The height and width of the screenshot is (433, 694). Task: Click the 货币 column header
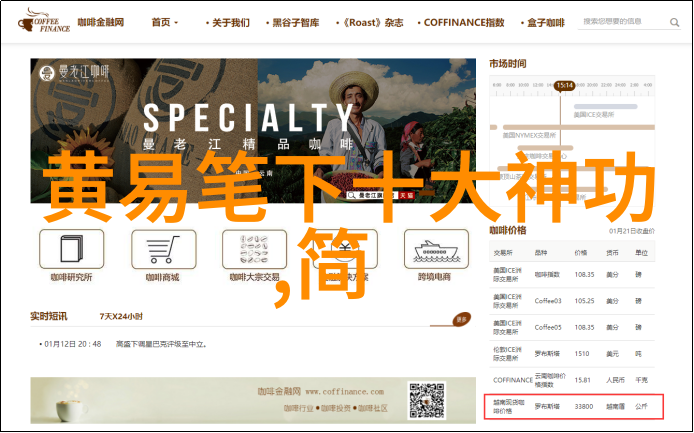point(612,252)
